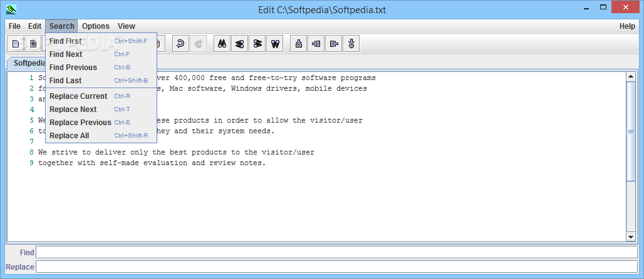Click the Replace Current down-arrow tray icon
This screenshot has width=644, height=279.
(x=299, y=44)
